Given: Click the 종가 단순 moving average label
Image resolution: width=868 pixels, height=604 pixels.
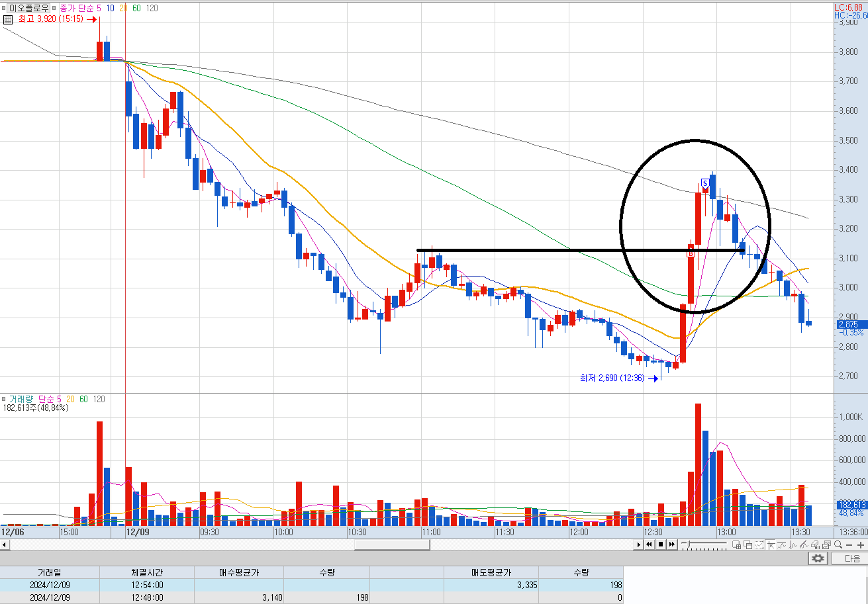Looking at the screenshot, I should click(x=76, y=8).
